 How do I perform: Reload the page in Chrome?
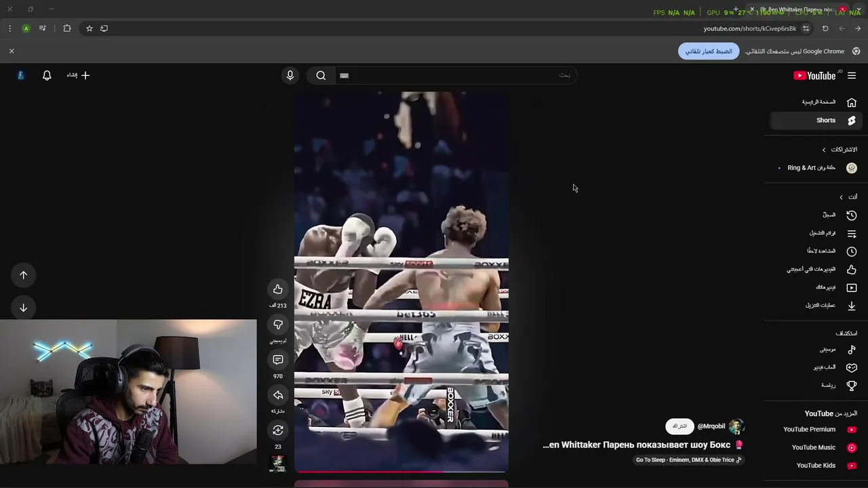[x=825, y=28]
